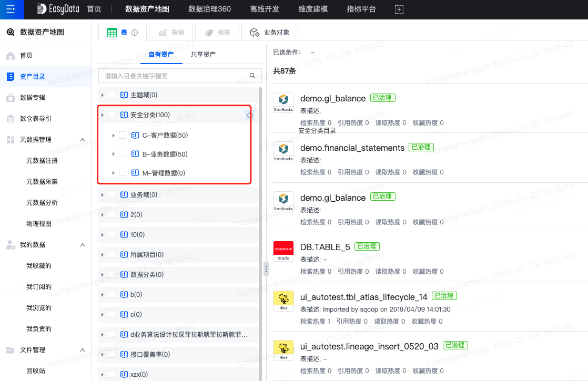
Task: Click the plus icon in top navigation
Action: 399,9
